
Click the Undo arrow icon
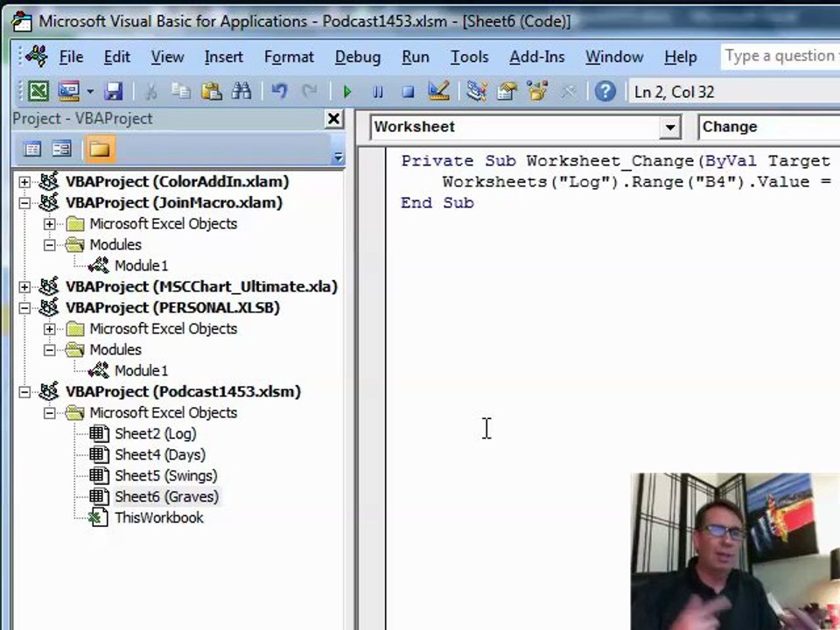pyautogui.click(x=278, y=91)
